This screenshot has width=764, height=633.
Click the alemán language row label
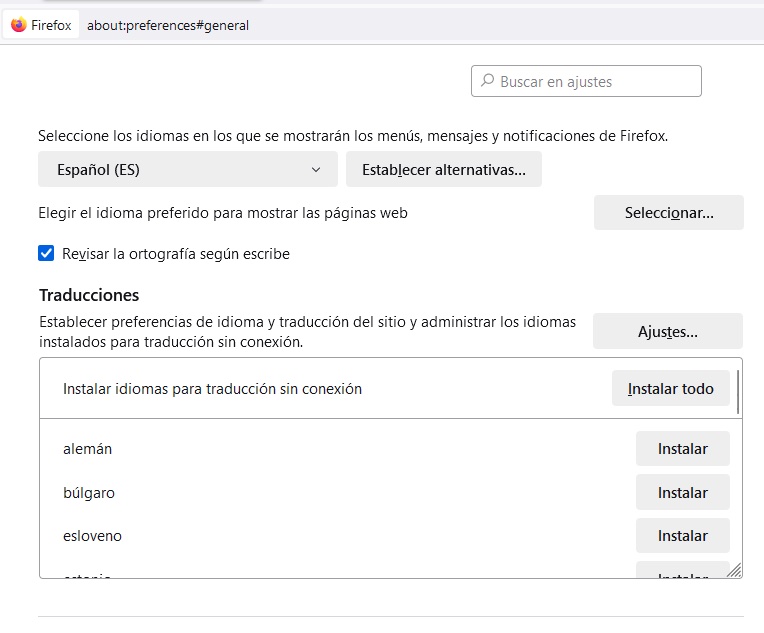coord(87,448)
